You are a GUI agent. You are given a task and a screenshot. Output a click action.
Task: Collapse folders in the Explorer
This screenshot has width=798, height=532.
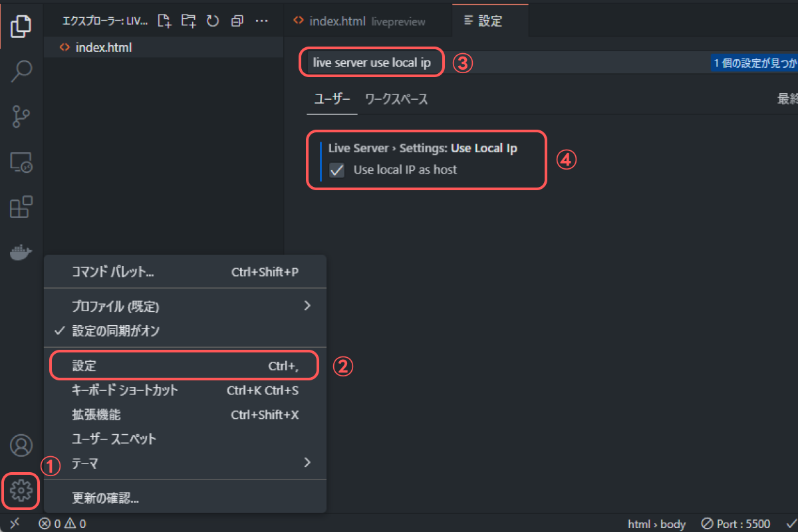click(x=237, y=21)
